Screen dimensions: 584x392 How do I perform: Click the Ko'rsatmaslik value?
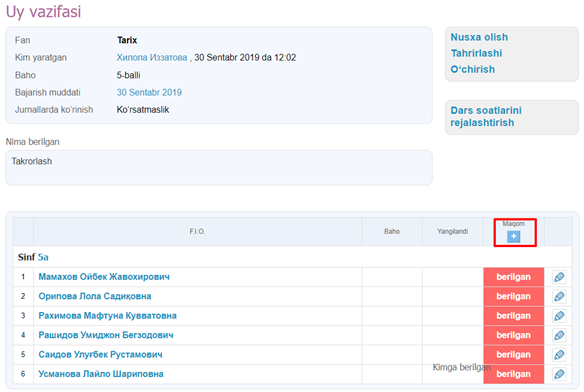click(x=143, y=110)
